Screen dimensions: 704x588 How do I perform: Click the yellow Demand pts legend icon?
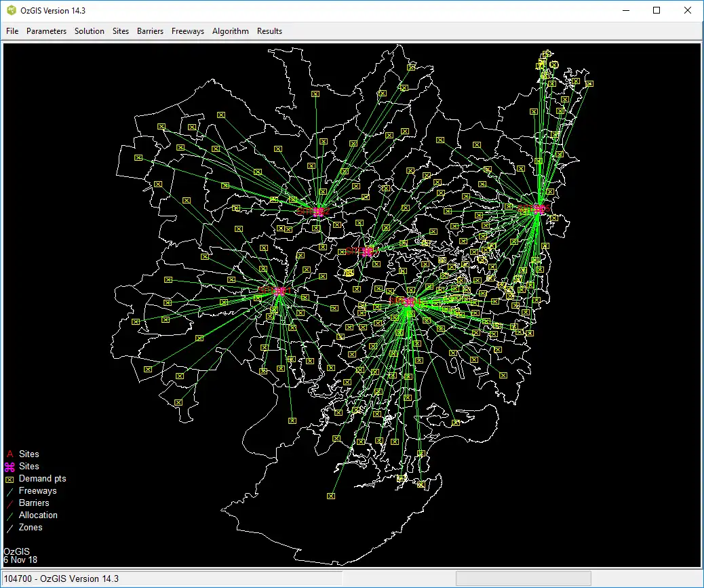[x=9, y=479]
